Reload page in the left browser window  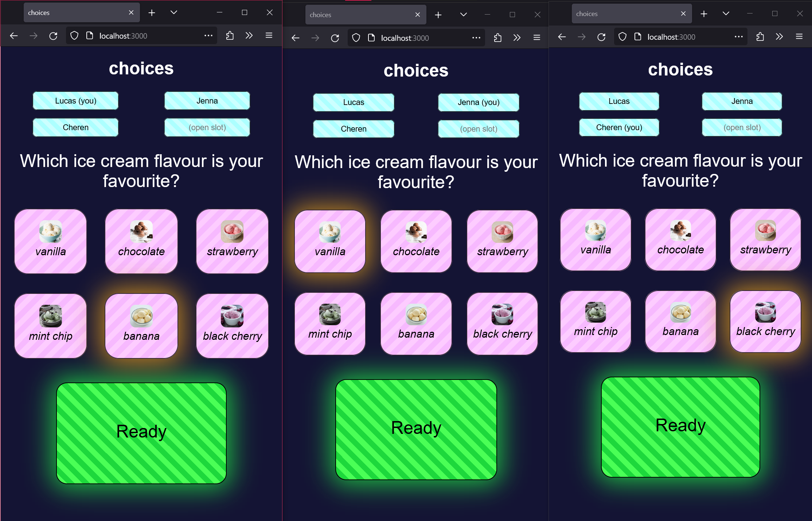[53, 36]
